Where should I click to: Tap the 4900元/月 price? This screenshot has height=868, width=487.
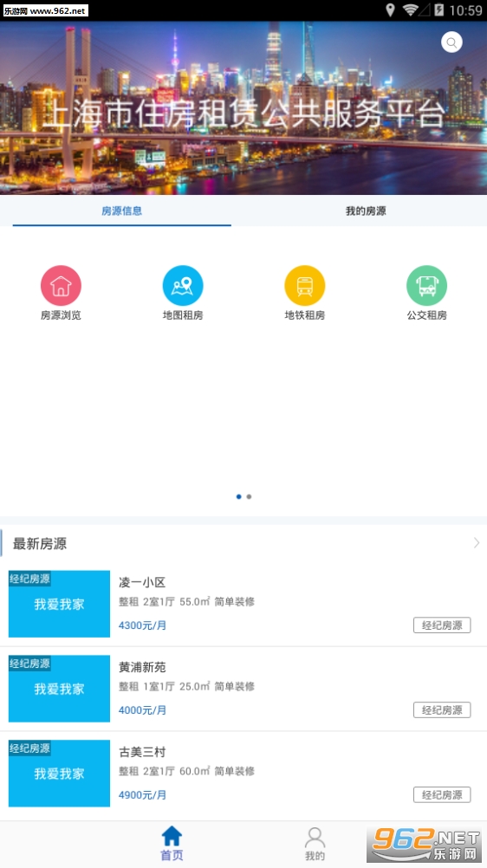click(x=142, y=795)
